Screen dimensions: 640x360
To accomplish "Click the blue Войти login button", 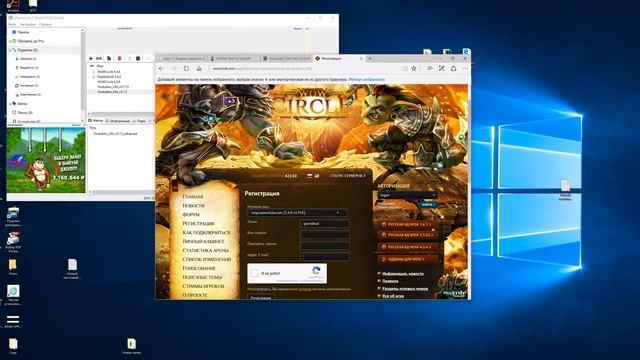I will tap(428, 204).
